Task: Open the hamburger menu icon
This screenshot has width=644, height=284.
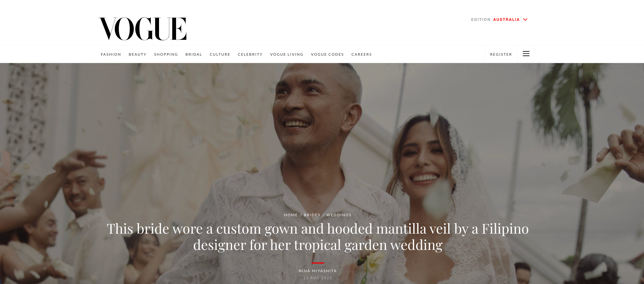Action: pyautogui.click(x=526, y=54)
